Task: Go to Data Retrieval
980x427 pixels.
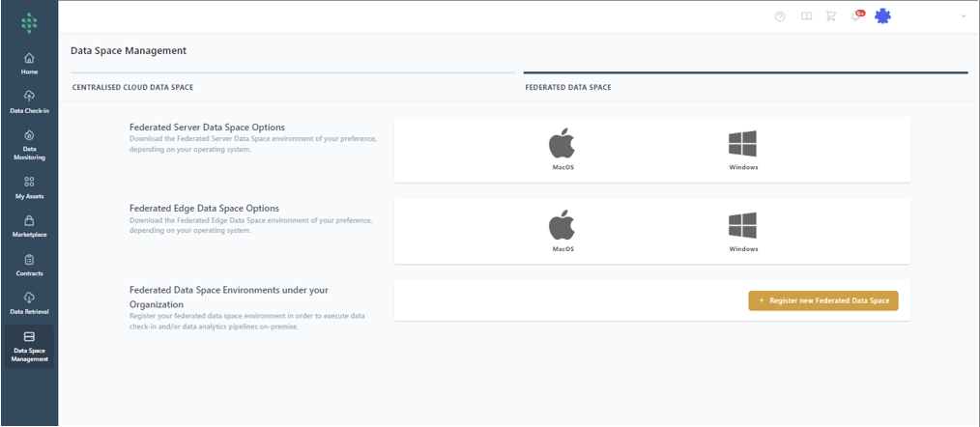Action: pyautogui.click(x=29, y=303)
